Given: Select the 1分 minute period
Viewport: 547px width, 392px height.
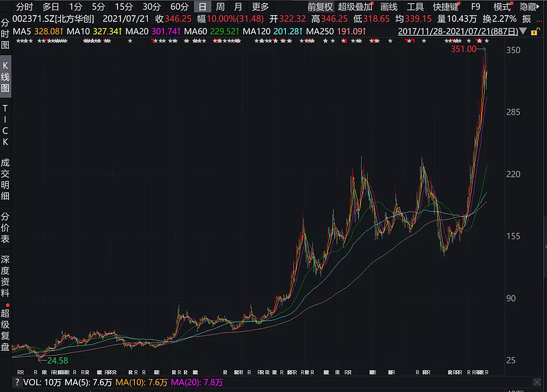Looking at the screenshot, I should coord(75,7).
